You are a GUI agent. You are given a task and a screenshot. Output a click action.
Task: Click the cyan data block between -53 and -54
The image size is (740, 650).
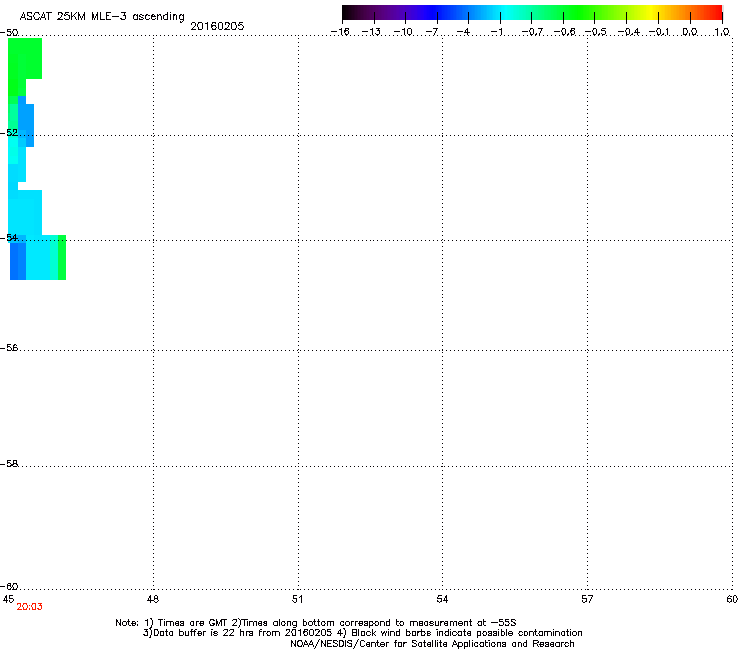[25, 212]
